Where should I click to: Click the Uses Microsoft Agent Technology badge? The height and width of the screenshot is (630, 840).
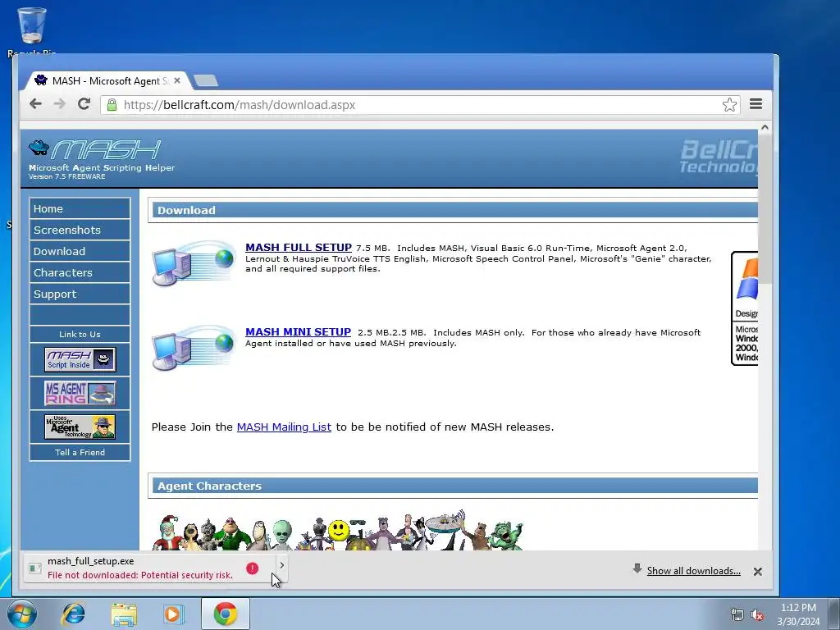tap(80, 427)
